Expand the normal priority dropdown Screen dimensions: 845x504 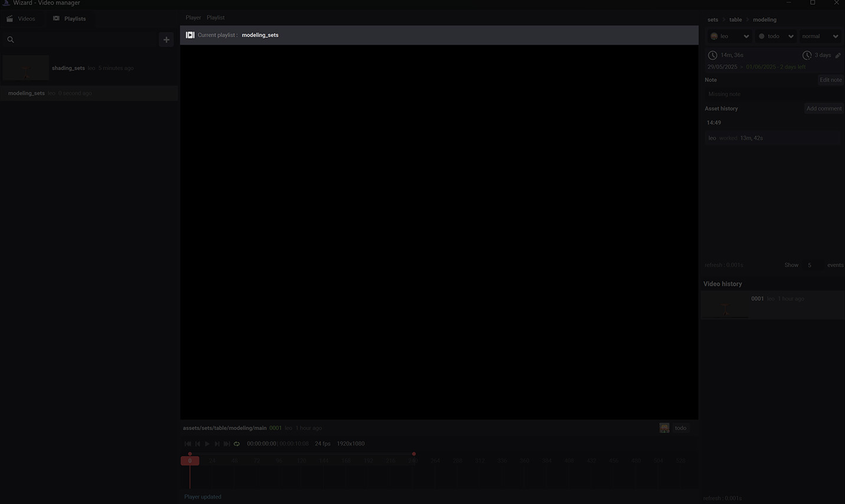click(x=819, y=37)
